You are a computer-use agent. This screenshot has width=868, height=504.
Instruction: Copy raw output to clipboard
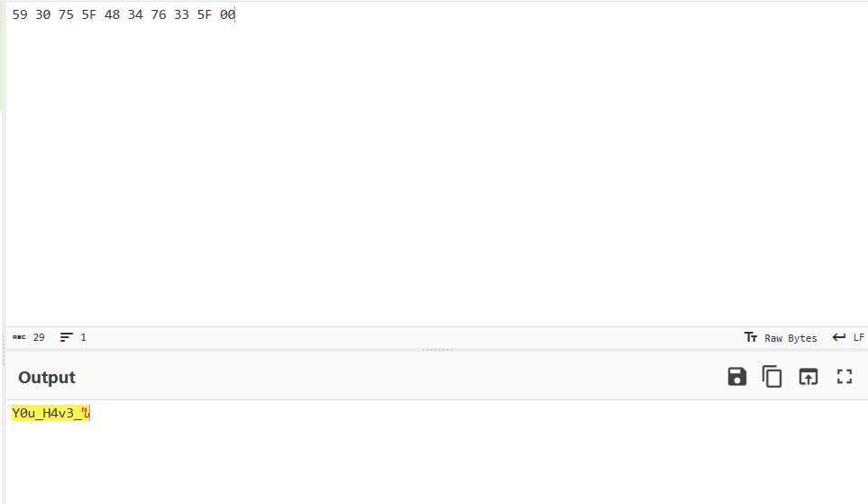coord(772,377)
